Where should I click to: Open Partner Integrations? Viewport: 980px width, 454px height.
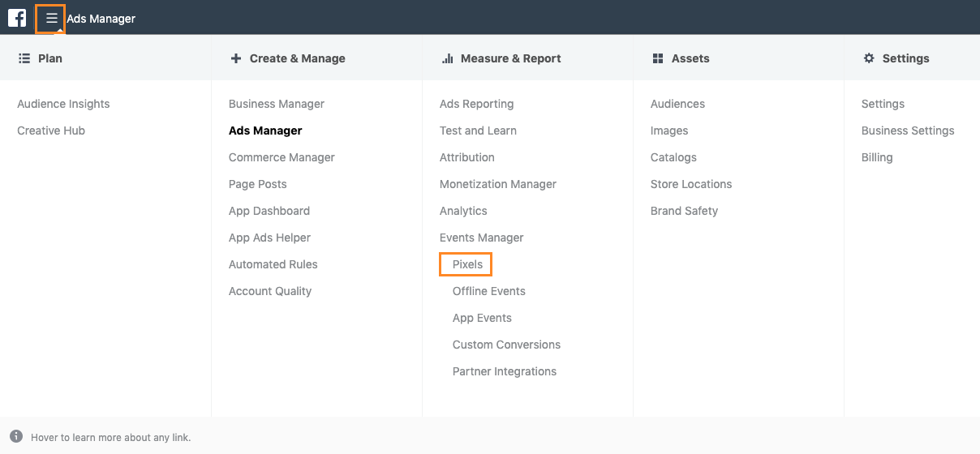coord(505,371)
